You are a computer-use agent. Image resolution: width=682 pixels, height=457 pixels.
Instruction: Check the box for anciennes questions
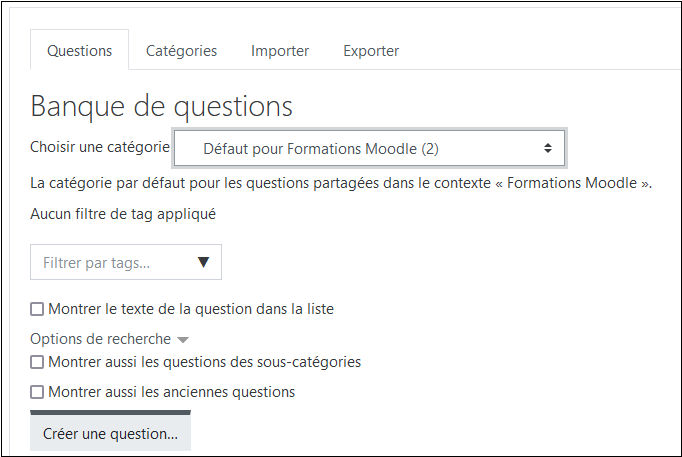point(38,392)
